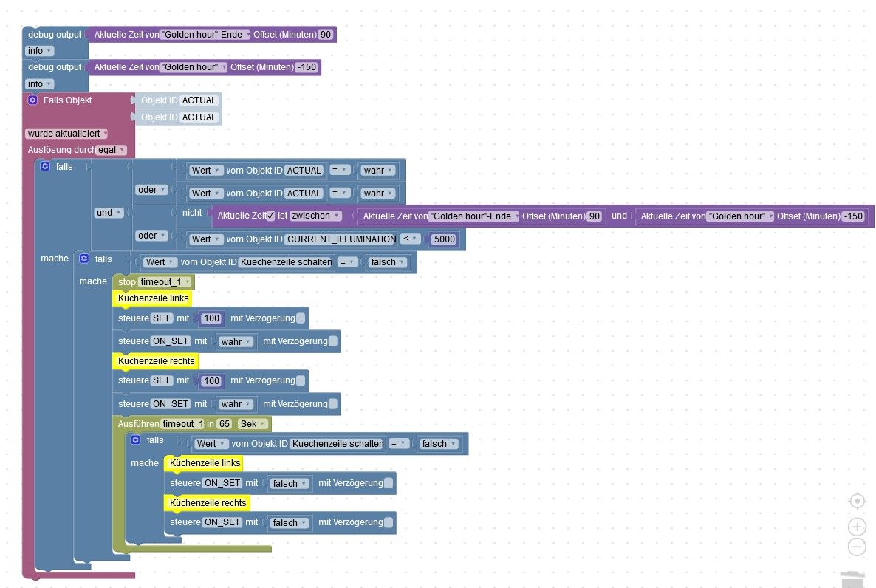Select the Ausführen timeout block label
The image size is (876, 588).
coord(139,424)
